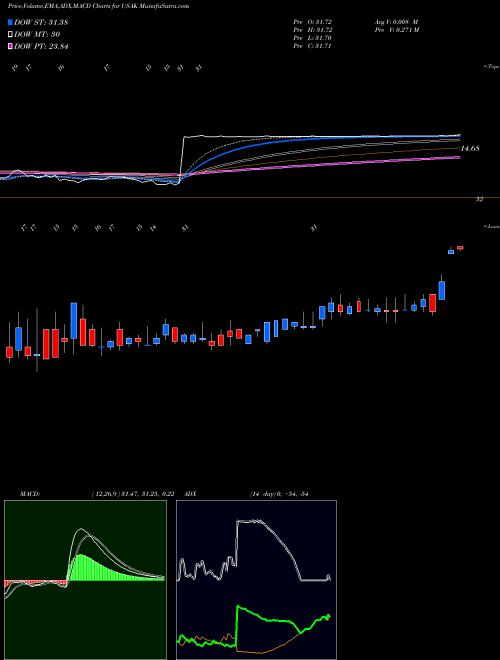Click the 'Pre O: 31.72' value

pyautogui.click(x=313, y=21)
